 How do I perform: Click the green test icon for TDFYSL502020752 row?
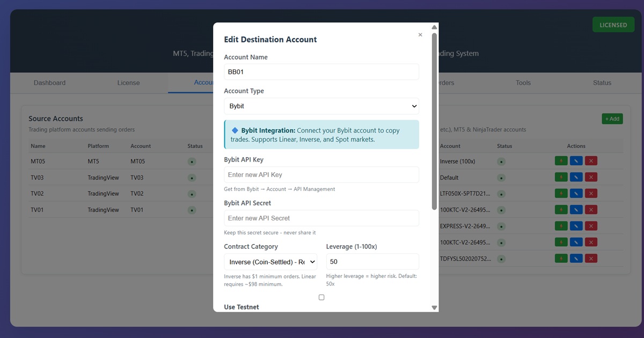(x=561, y=259)
